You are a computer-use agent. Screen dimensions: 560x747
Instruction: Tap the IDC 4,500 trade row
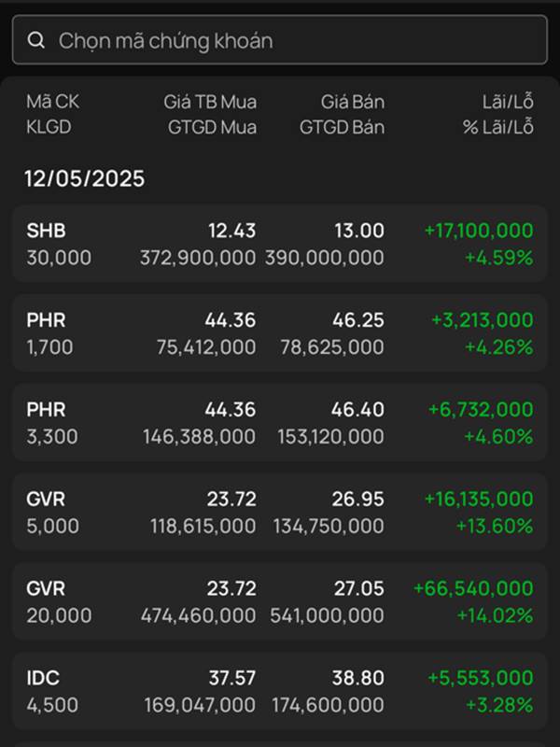coord(280,691)
